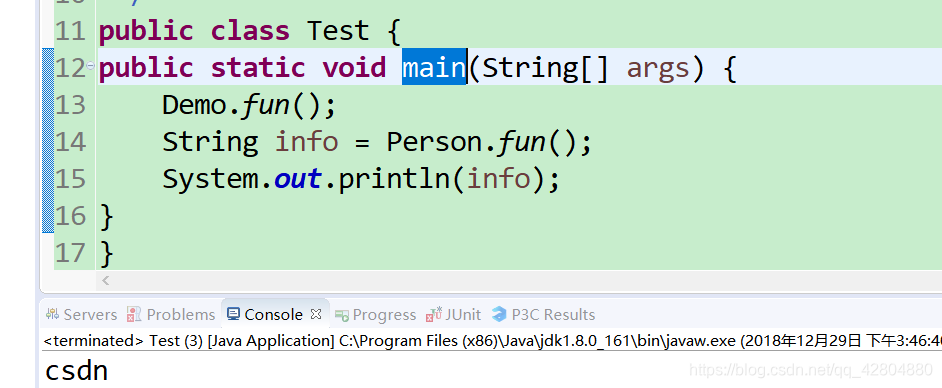This screenshot has width=942, height=388.
Task: Open the Progress tab
Action: coord(375,315)
